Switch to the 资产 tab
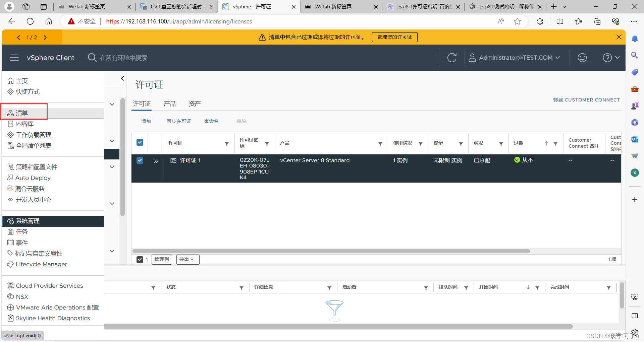 [x=195, y=104]
